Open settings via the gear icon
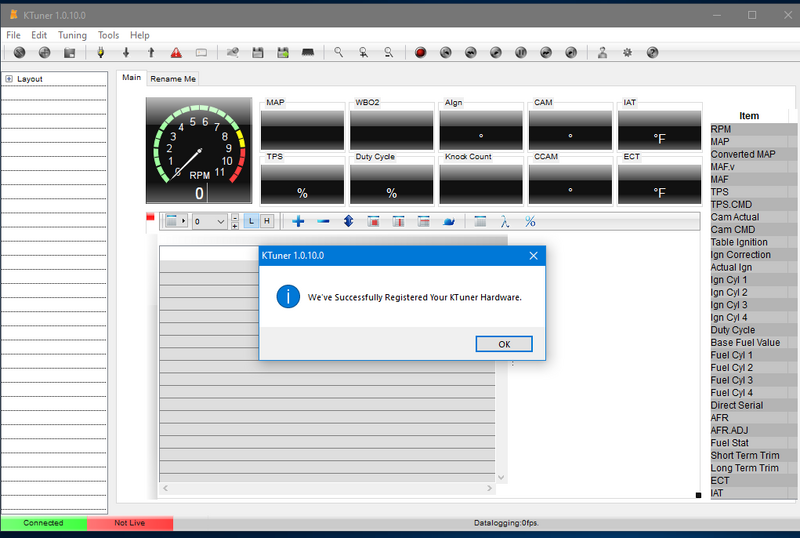Viewport: 800px width, 538px height. pos(627,52)
